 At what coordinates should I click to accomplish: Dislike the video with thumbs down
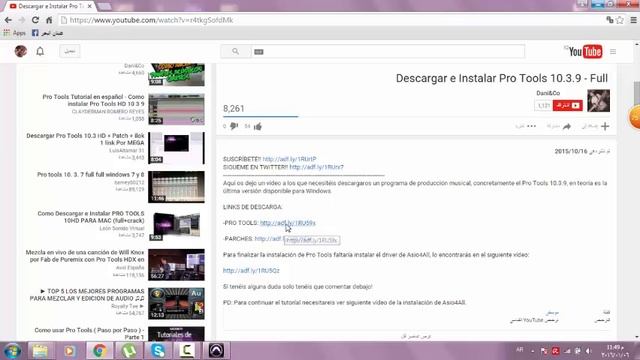(233, 126)
